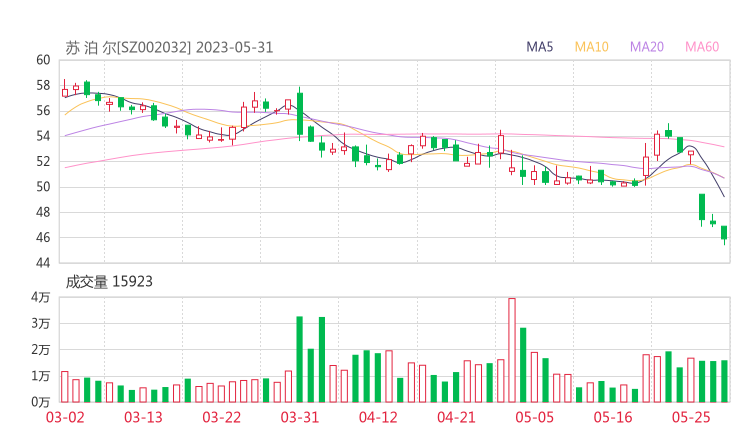Click the 05-16 date axis label
740x440 pixels.
click(x=613, y=417)
